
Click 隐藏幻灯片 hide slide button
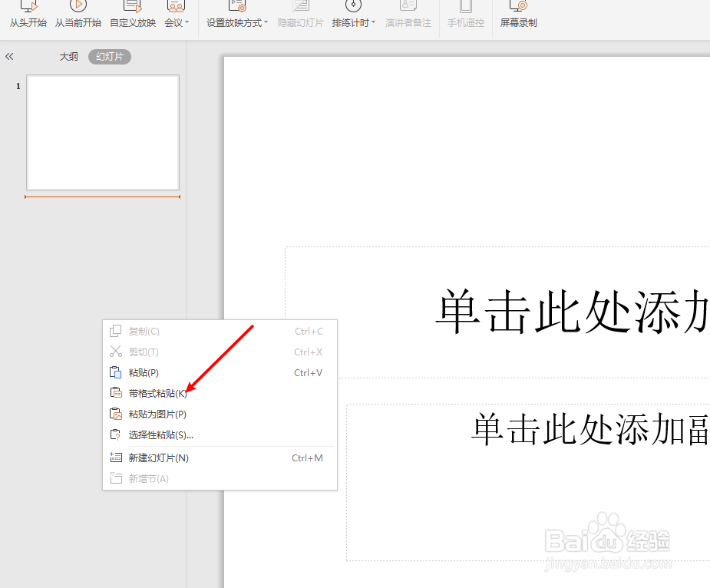point(301,15)
